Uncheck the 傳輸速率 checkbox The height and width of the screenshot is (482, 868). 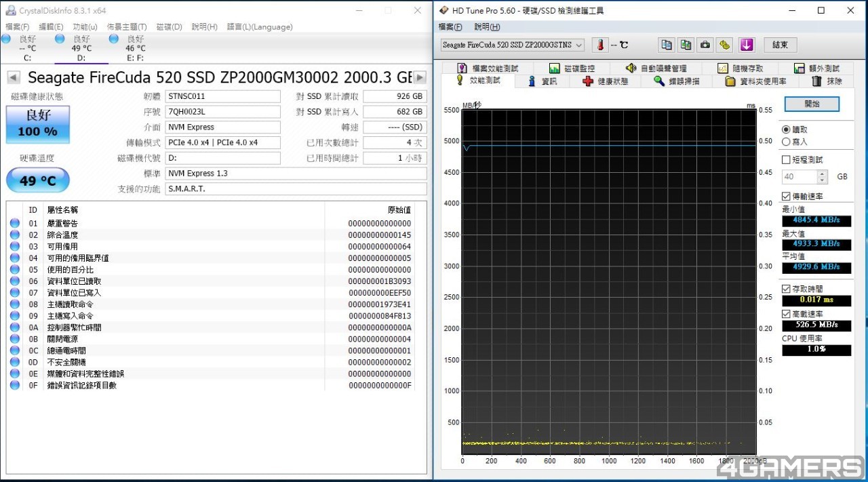[x=786, y=197]
